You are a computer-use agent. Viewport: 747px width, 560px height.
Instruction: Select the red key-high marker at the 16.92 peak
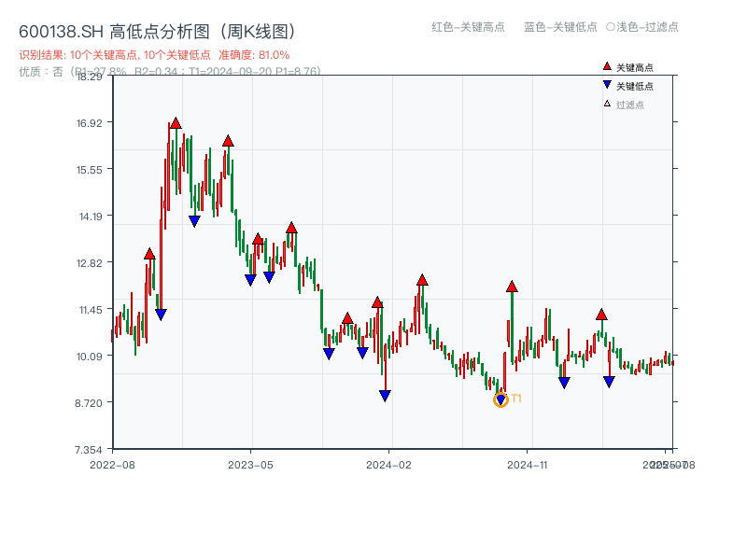pyautogui.click(x=176, y=120)
